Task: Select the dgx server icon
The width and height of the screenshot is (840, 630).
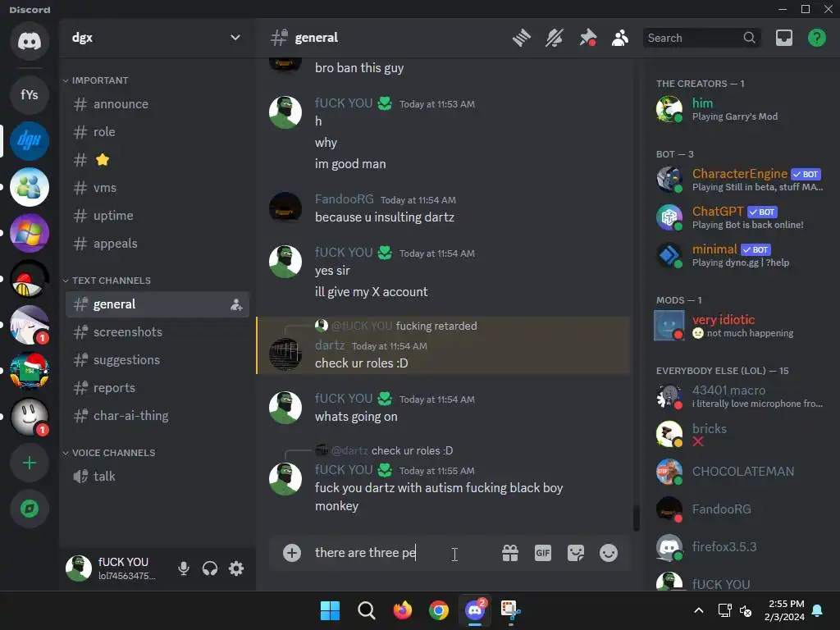Action: click(x=30, y=141)
